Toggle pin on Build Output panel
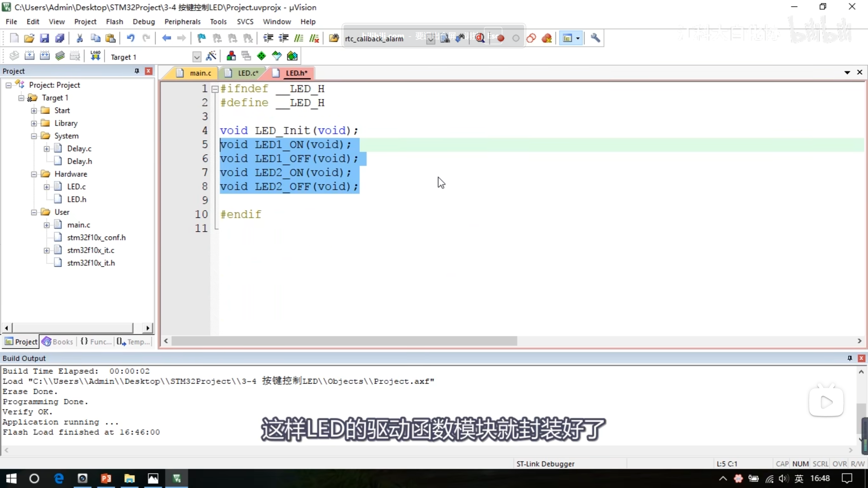The height and width of the screenshot is (488, 868). pyautogui.click(x=849, y=358)
